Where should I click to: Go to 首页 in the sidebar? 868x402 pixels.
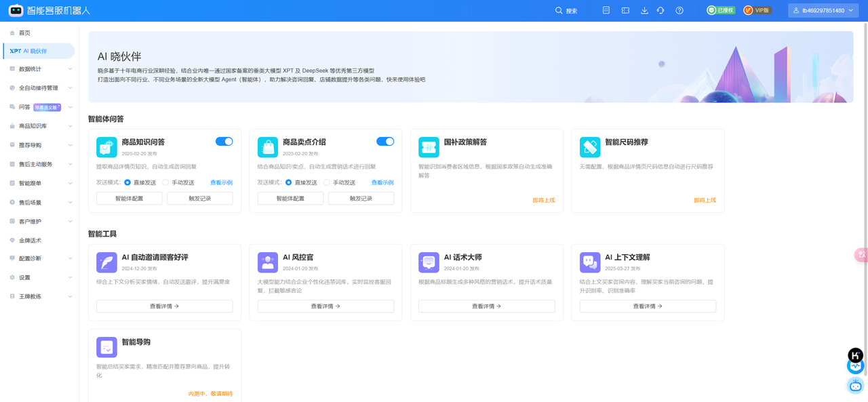(x=23, y=32)
